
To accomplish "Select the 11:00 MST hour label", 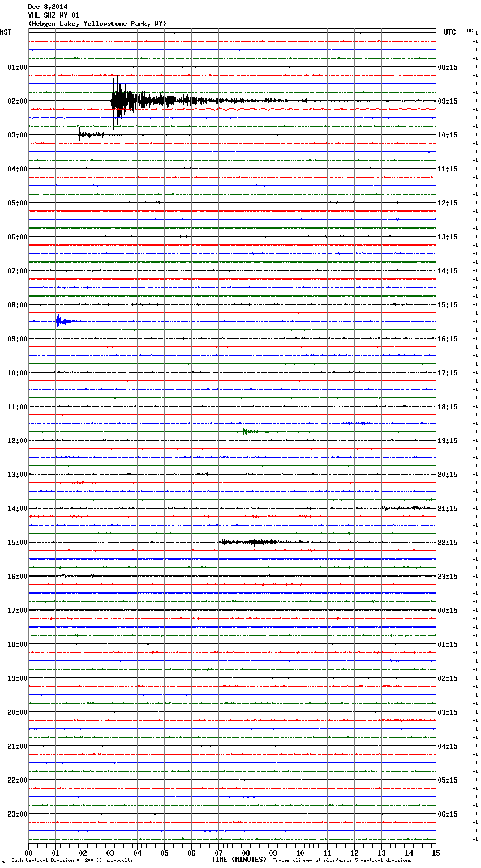I will (17, 407).
